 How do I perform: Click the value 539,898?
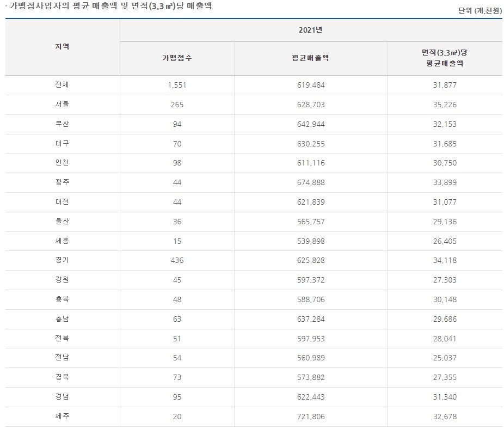click(x=311, y=242)
